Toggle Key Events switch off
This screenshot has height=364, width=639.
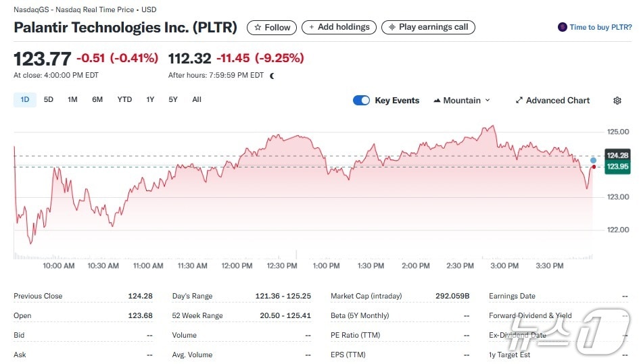tap(362, 101)
